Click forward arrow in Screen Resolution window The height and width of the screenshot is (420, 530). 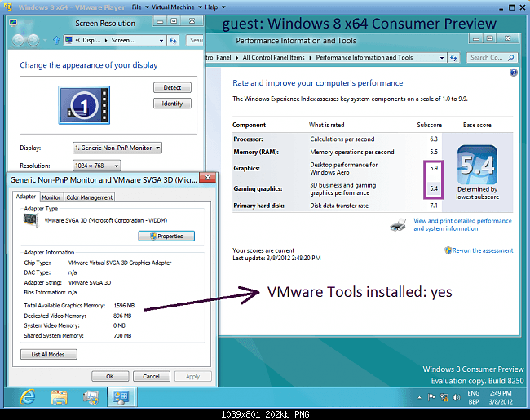click(33, 41)
